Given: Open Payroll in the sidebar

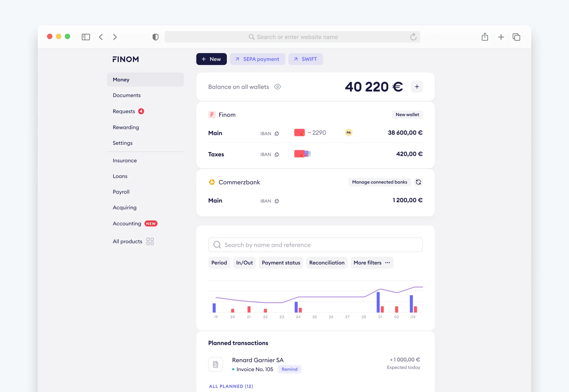Looking at the screenshot, I should click(x=121, y=192).
